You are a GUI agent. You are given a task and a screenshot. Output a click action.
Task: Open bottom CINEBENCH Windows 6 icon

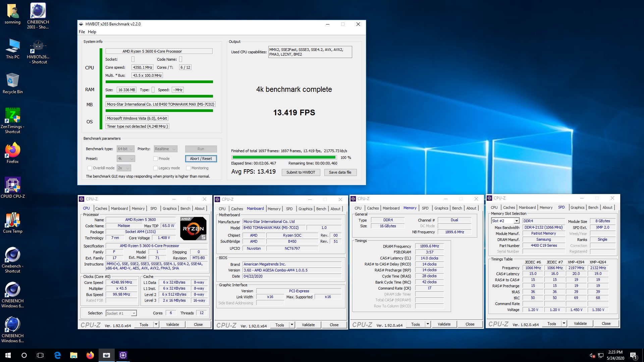(12, 329)
